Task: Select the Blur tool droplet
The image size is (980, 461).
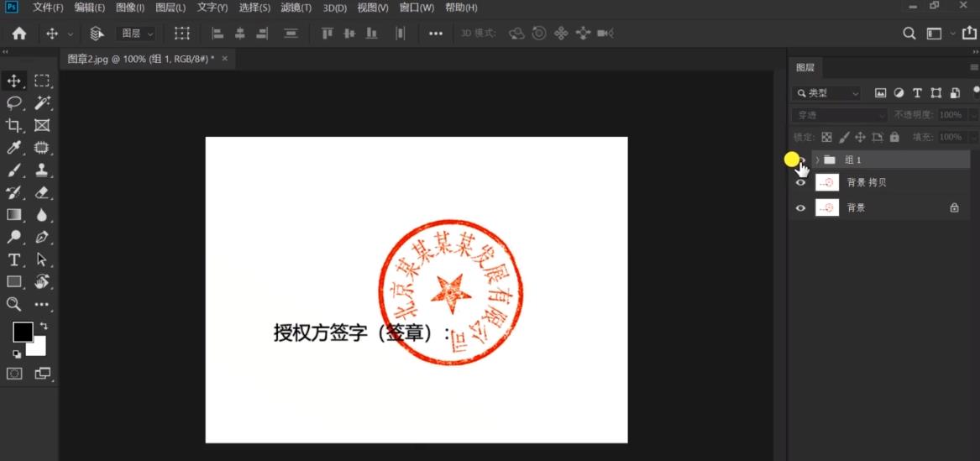Action: 42,215
